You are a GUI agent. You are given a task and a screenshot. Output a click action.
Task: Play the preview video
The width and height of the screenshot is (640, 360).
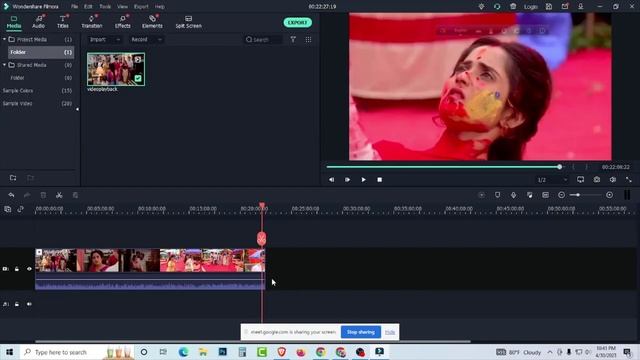363,180
